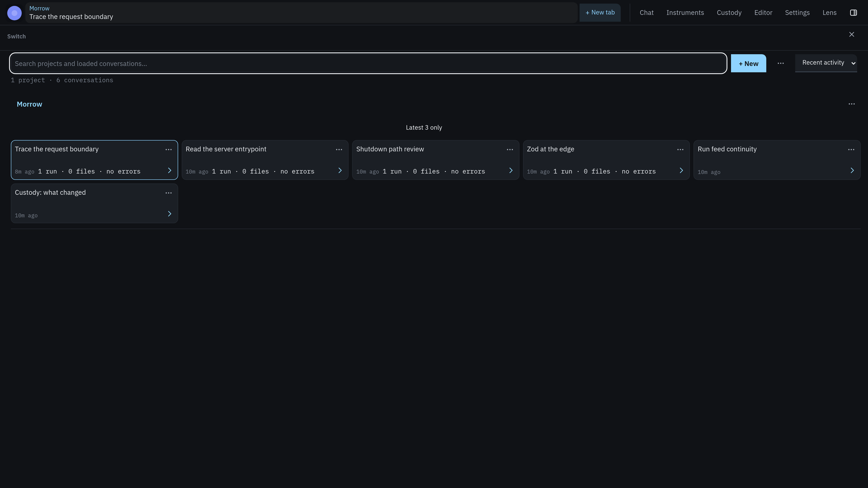Open the Settings tab
Screen dimensions: 868x488
[x=797, y=13]
